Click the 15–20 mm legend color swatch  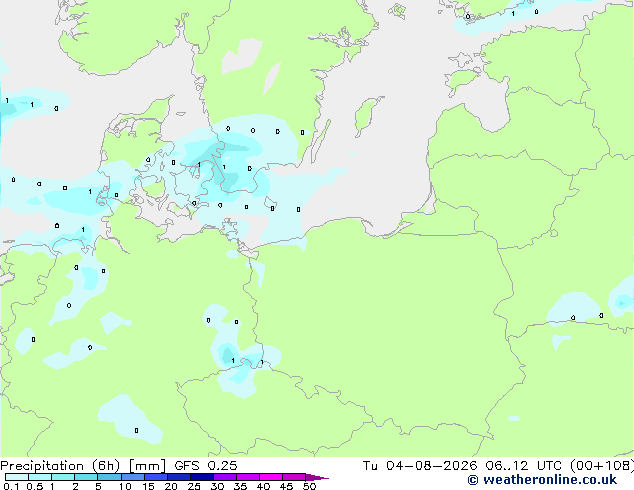[x=156, y=477]
